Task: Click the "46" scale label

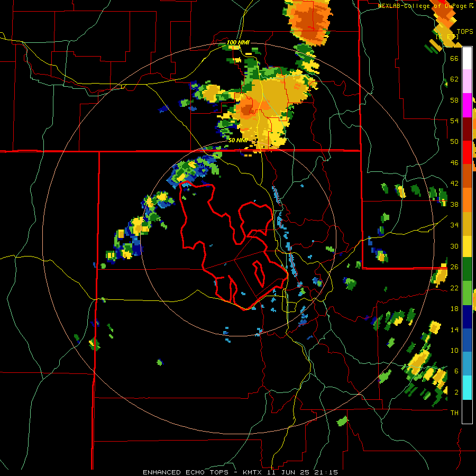Action: (x=454, y=163)
